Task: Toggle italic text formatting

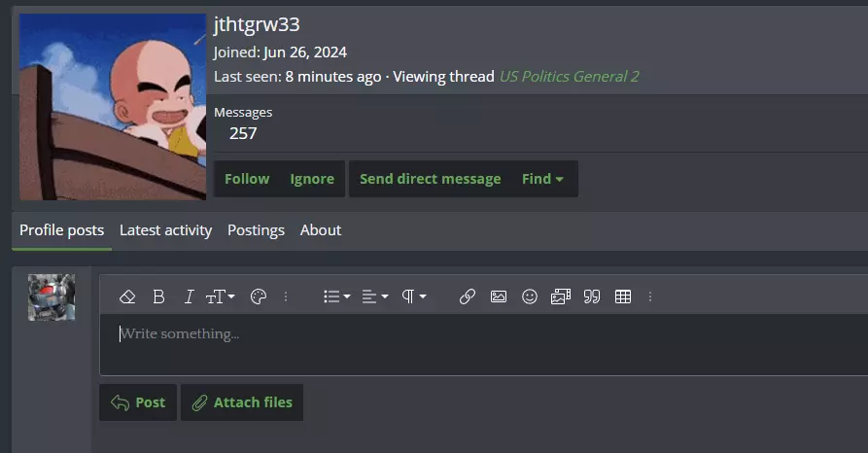Action: pyautogui.click(x=189, y=296)
